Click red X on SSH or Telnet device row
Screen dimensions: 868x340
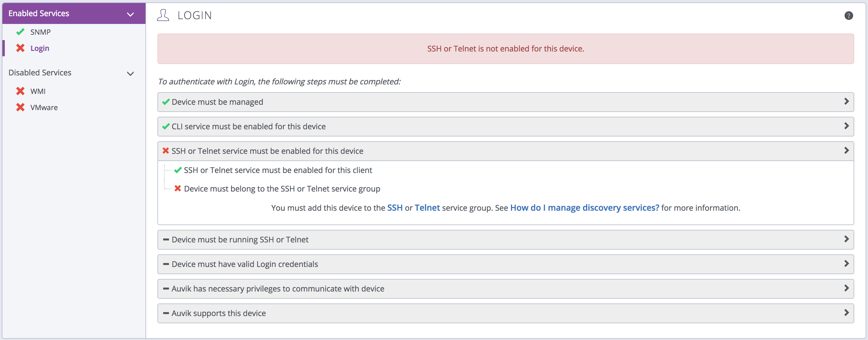click(x=166, y=151)
